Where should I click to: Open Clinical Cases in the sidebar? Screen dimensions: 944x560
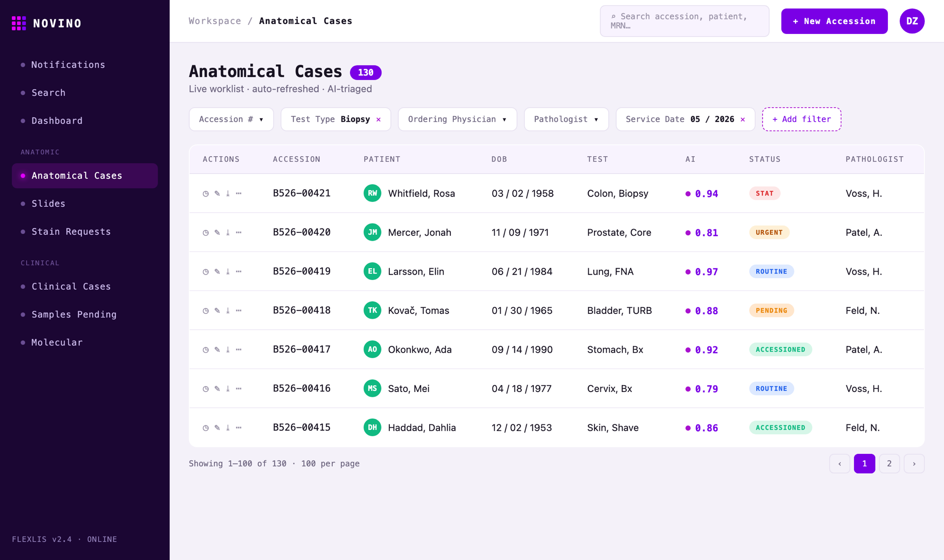(85, 286)
